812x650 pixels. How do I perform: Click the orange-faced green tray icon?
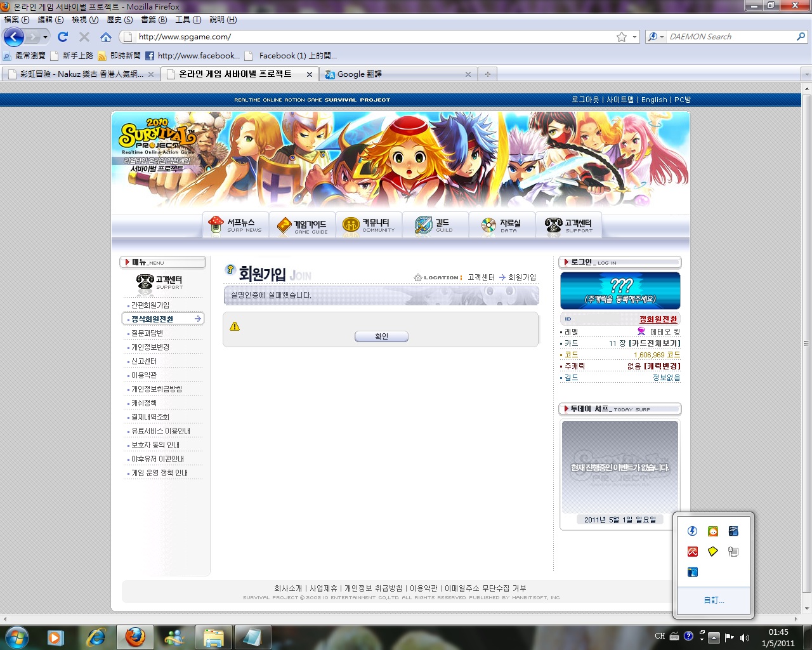point(713,531)
